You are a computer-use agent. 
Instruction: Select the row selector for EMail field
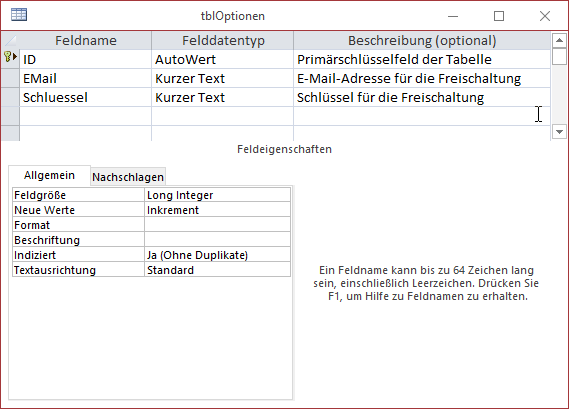click(x=10, y=78)
